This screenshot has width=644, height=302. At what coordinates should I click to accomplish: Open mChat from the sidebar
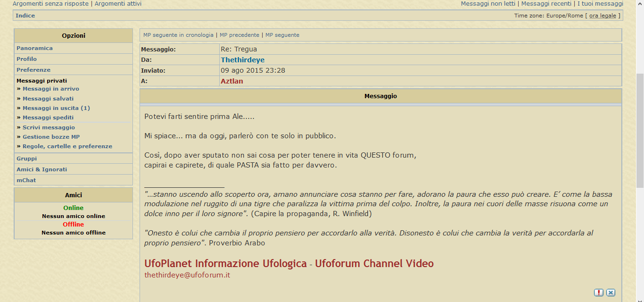tap(26, 180)
